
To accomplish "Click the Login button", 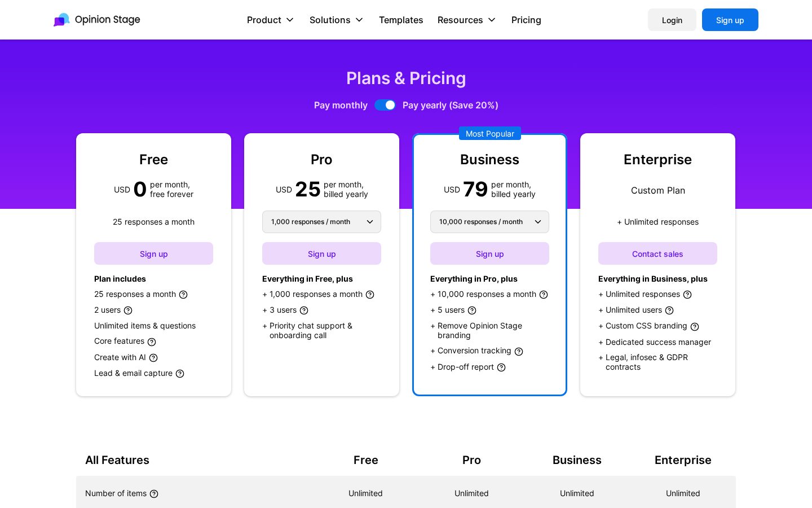I will [x=672, y=20].
